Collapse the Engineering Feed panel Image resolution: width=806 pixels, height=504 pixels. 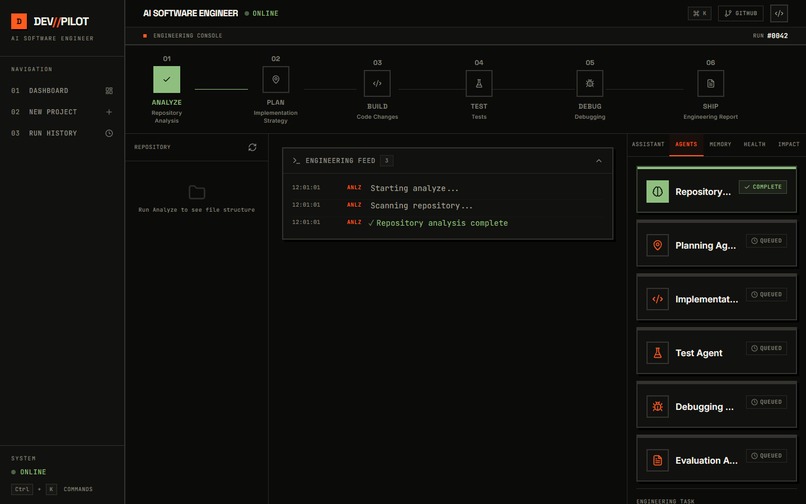(x=599, y=161)
